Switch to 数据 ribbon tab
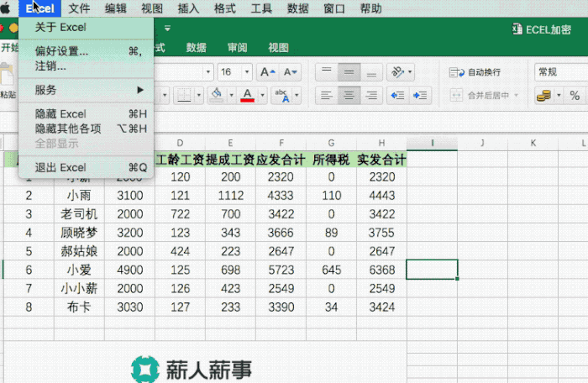This screenshot has height=383, width=588. [x=196, y=48]
